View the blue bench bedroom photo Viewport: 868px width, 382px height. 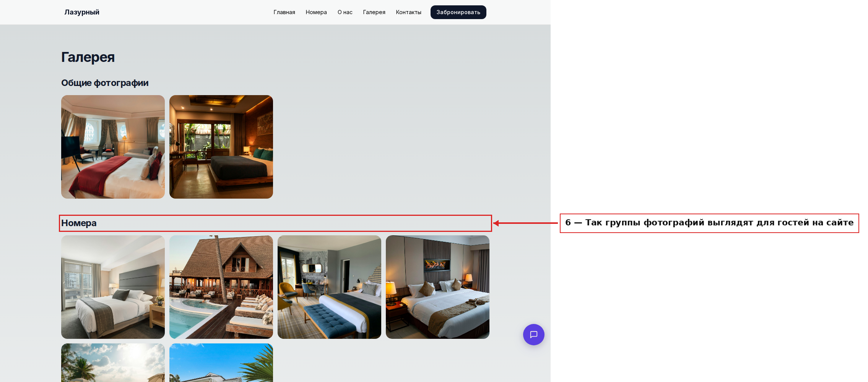pyautogui.click(x=329, y=287)
